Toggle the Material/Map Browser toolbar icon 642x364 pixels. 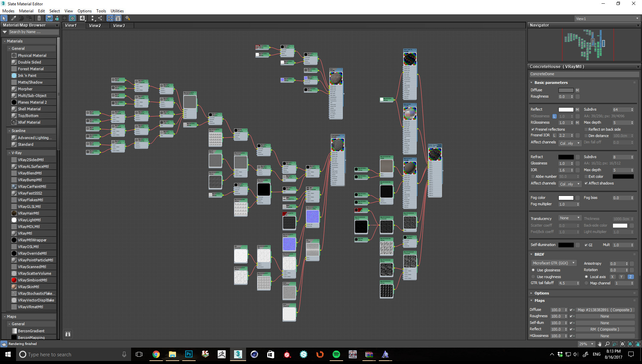[x=110, y=18]
